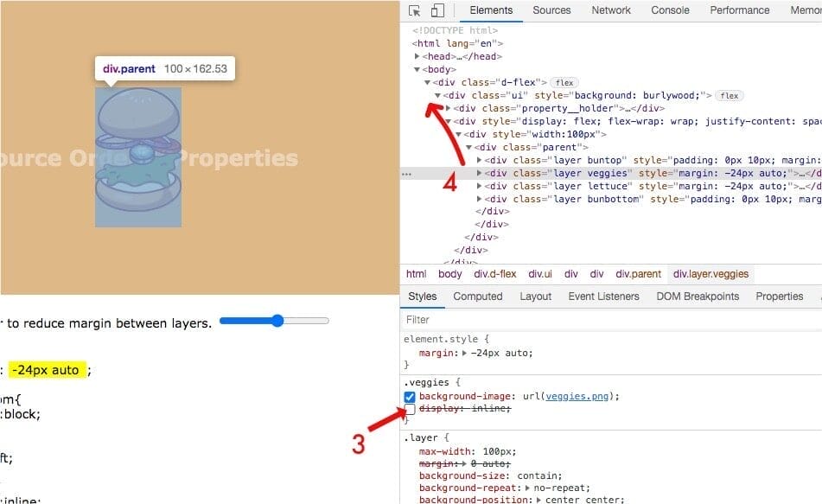Switch to the Network tab

point(611,10)
